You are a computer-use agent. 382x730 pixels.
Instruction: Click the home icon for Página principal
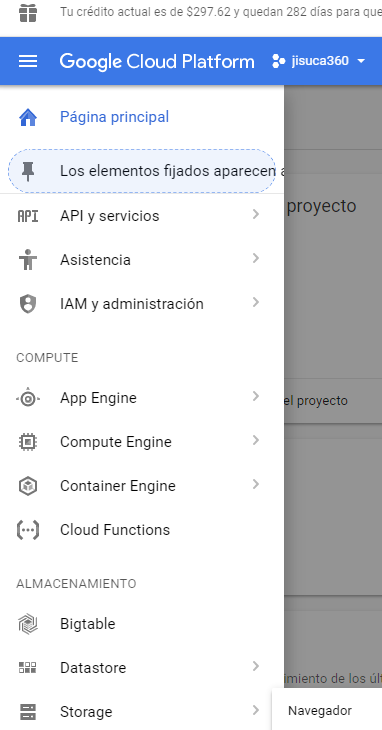click(x=28, y=117)
